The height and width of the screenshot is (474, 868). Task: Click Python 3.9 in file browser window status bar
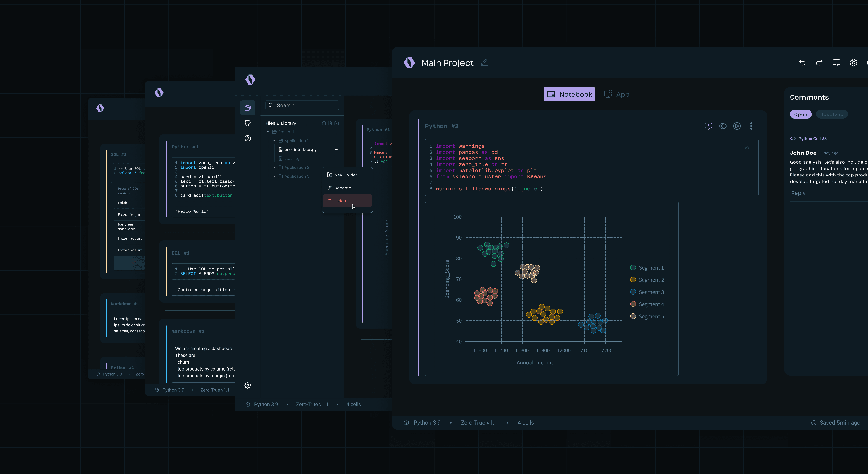pos(266,404)
